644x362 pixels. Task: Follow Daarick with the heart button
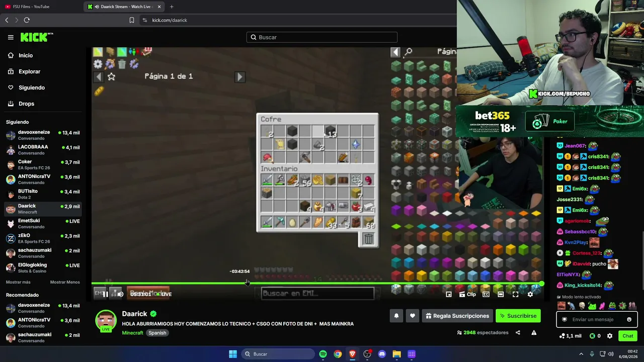coord(413,316)
